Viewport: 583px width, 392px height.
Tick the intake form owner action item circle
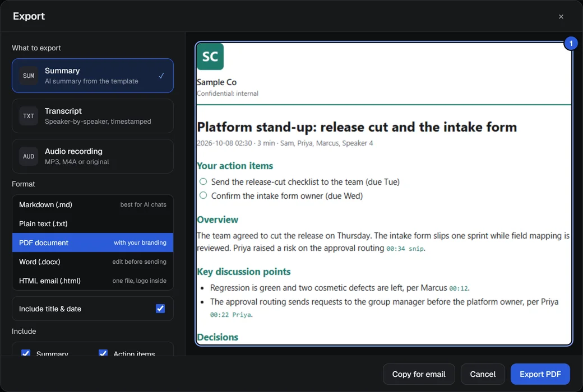pos(203,195)
